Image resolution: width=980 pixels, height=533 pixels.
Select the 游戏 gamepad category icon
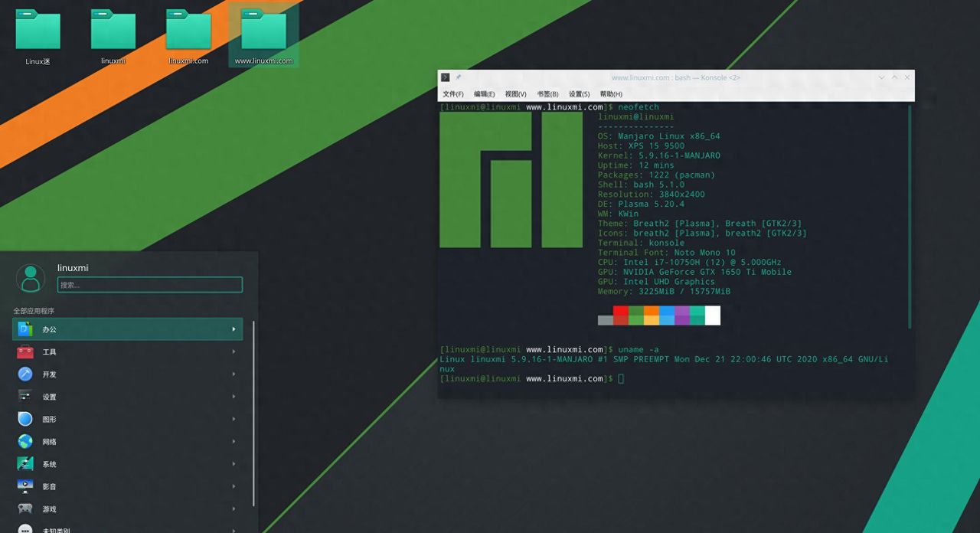24,508
